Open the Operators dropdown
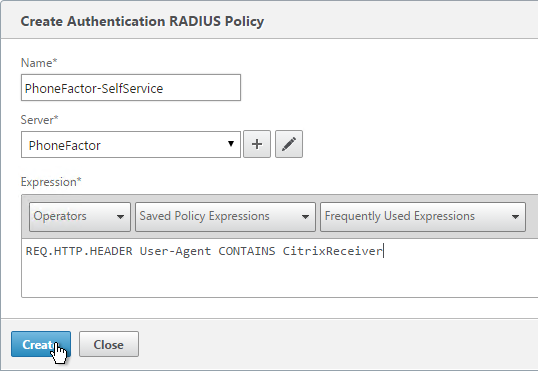 pyautogui.click(x=80, y=217)
